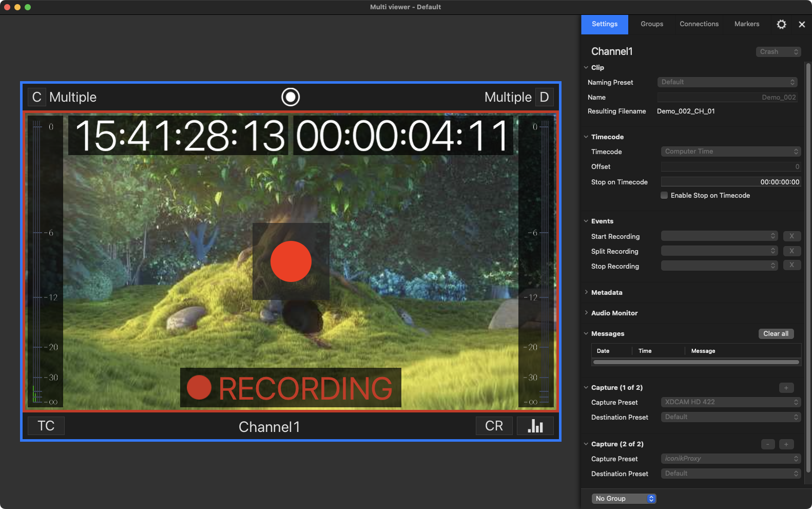The image size is (812, 509).
Task: Switch to the Groups tab
Action: point(652,24)
